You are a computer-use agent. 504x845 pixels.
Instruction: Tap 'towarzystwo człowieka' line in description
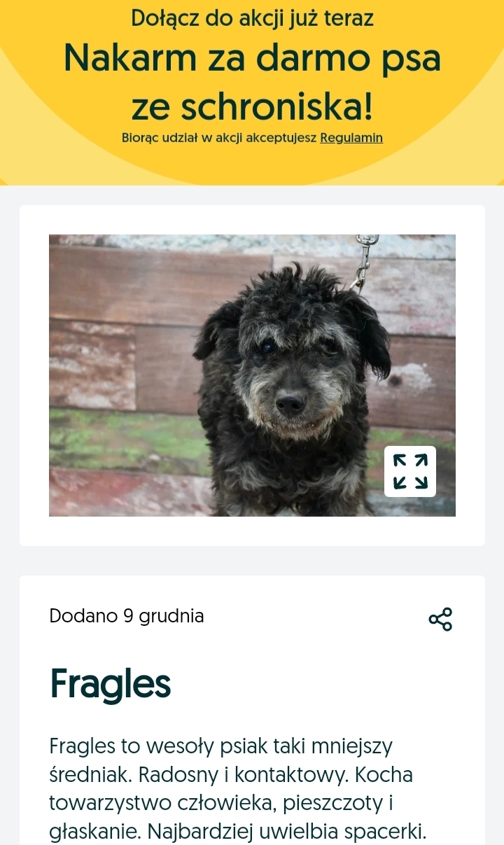coord(160,804)
